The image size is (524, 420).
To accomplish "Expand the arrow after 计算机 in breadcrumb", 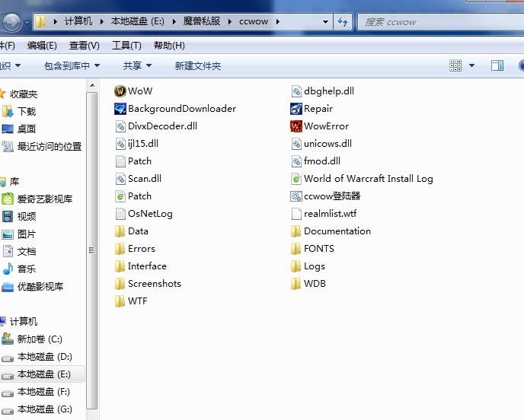I will (102, 22).
